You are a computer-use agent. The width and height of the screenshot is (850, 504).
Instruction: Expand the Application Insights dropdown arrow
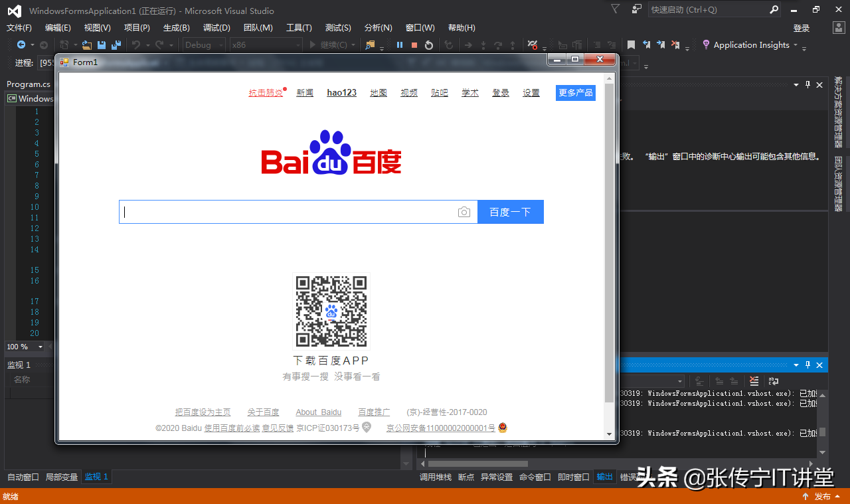[x=796, y=44]
